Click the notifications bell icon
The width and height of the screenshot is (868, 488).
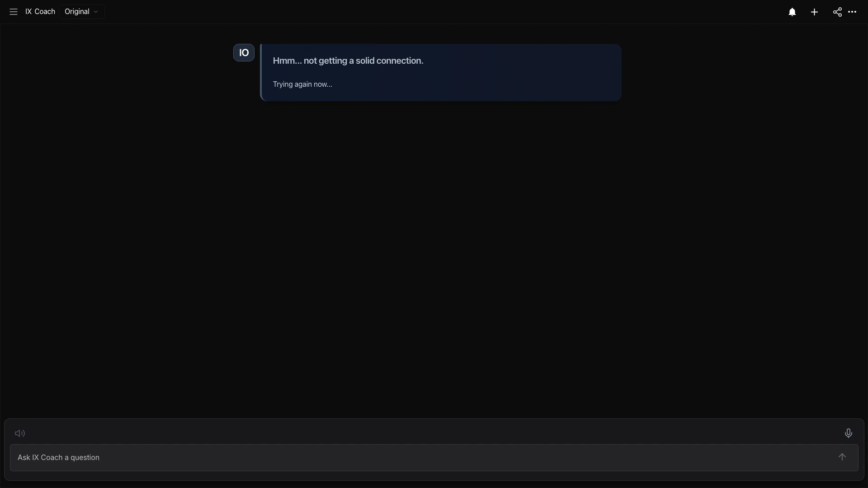coord(792,12)
